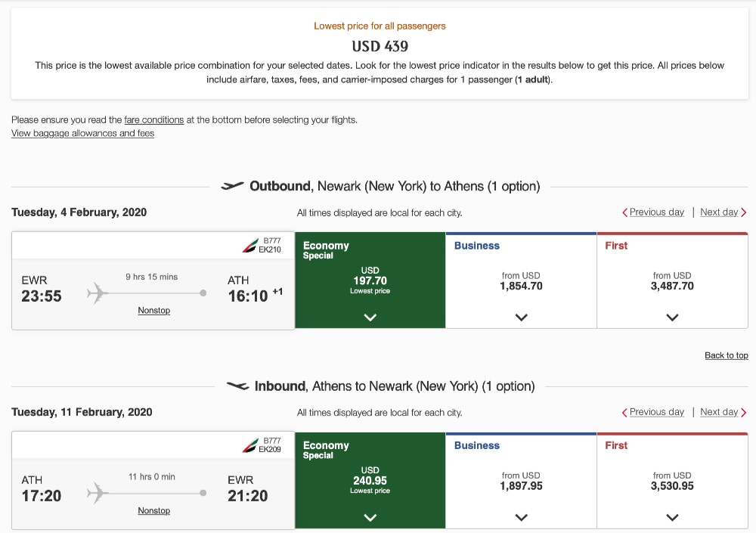Show details for the outbound Nonstop flight
Screen dimensions: 756x533
click(x=153, y=311)
